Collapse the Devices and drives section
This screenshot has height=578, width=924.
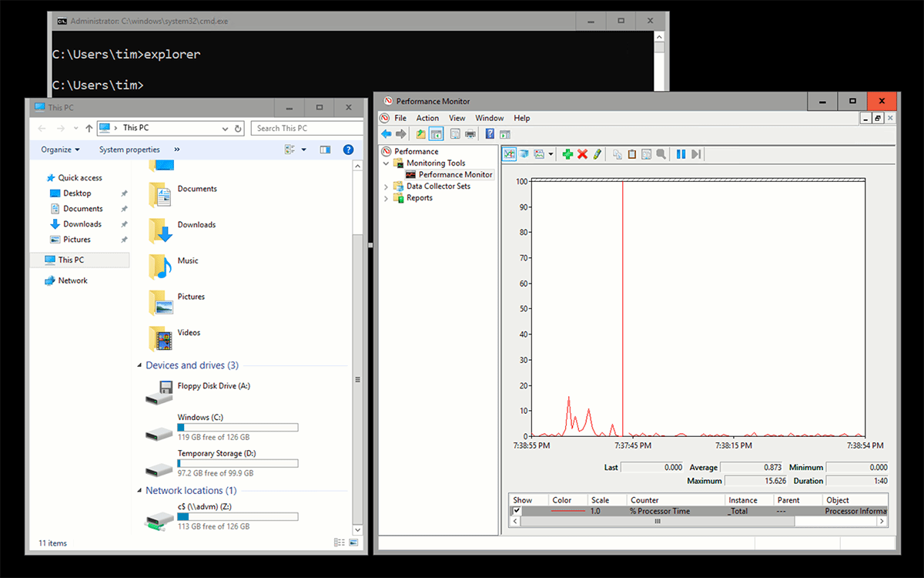click(x=139, y=365)
